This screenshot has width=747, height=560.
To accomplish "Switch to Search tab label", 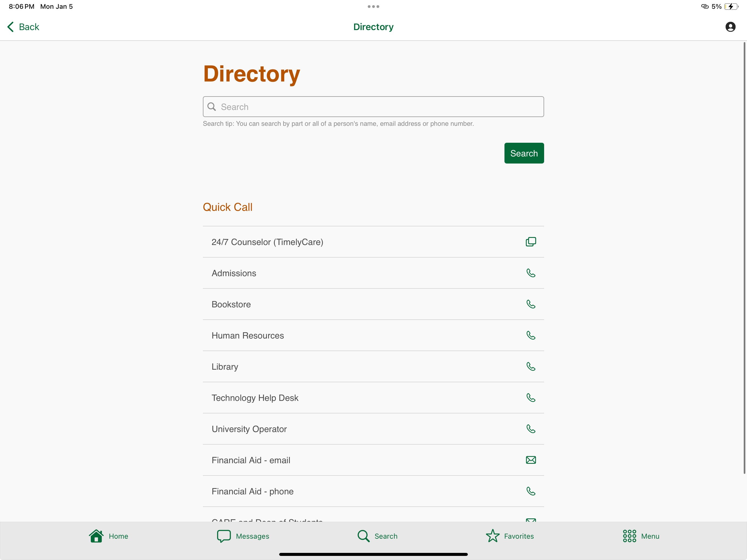I will (386, 536).
